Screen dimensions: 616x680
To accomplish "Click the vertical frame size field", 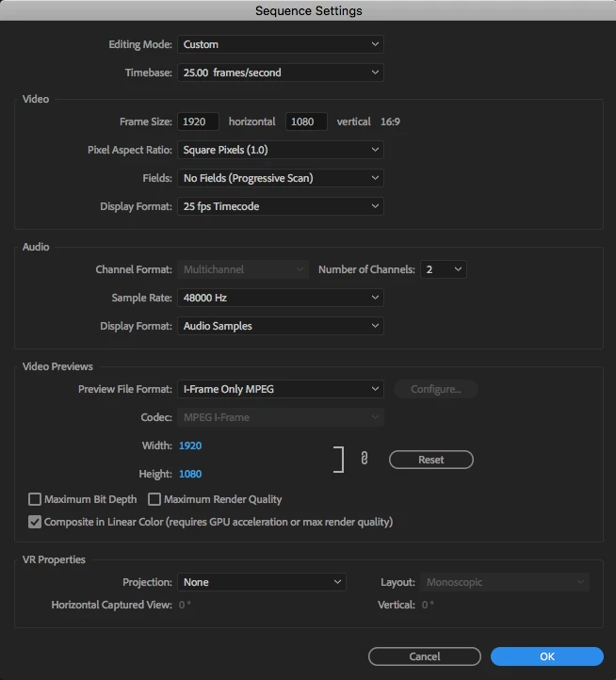I will (x=306, y=121).
